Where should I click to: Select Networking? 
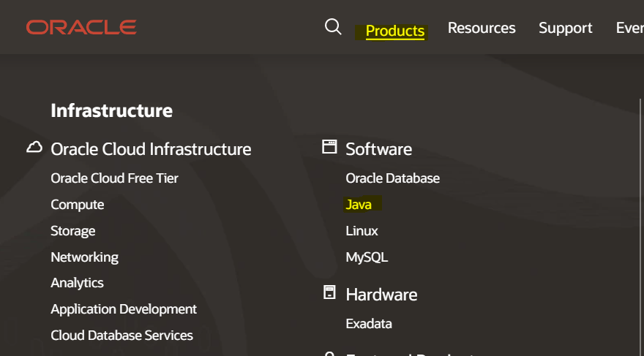coord(85,257)
